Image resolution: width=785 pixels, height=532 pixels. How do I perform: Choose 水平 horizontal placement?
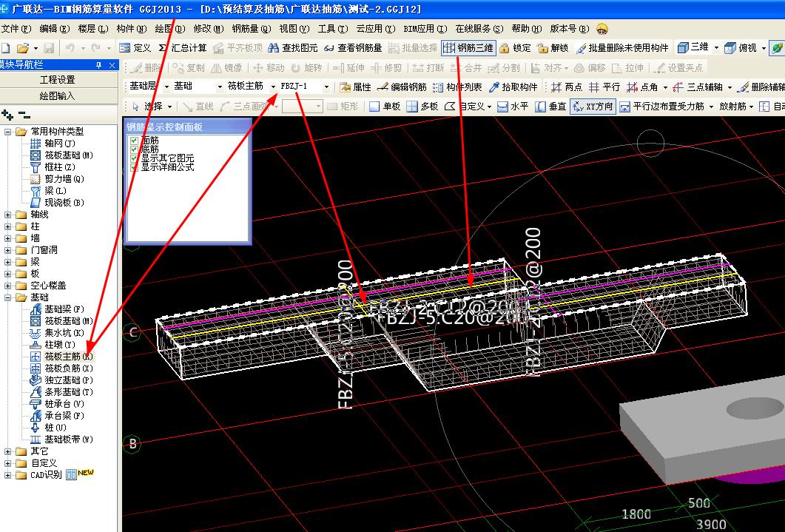[x=513, y=106]
